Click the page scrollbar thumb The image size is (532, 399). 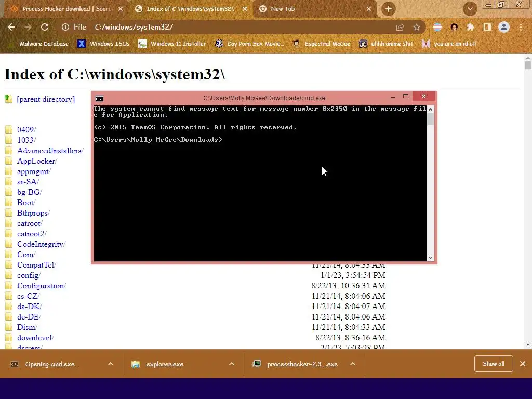pyautogui.click(x=528, y=65)
